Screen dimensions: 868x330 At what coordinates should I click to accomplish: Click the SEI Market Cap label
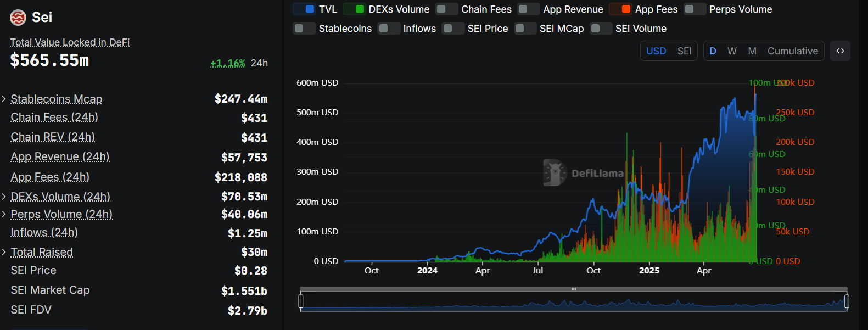(50, 290)
